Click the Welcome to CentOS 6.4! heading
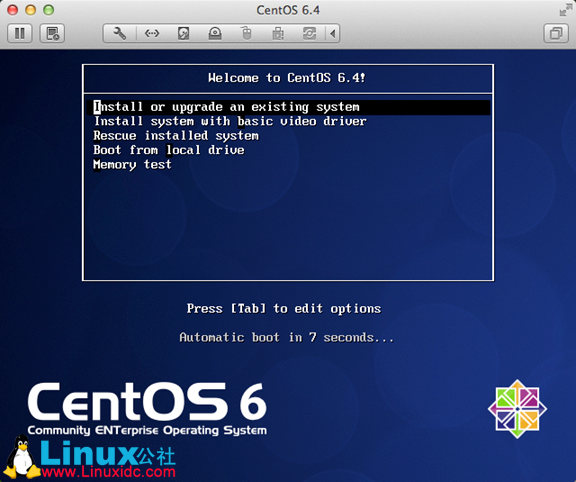This screenshot has width=576, height=482. [x=287, y=78]
